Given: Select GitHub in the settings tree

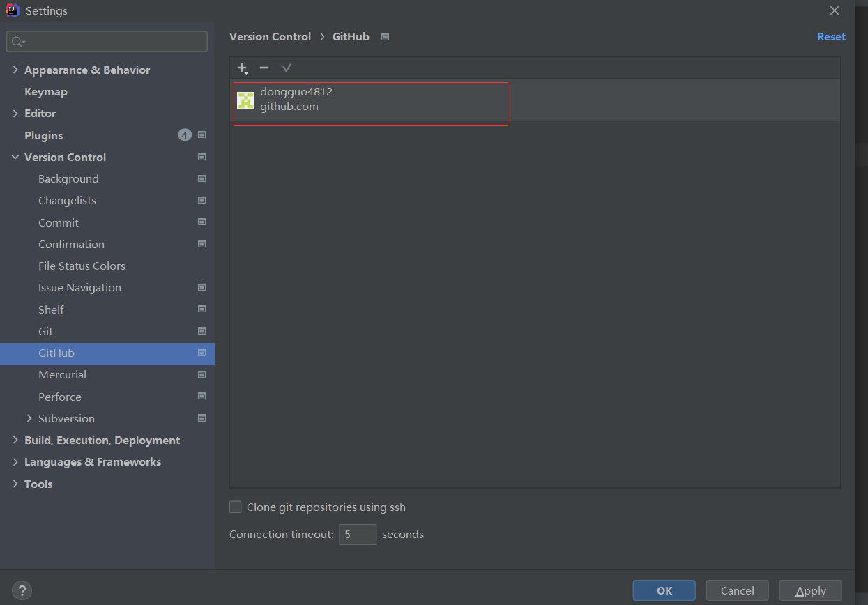Looking at the screenshot, I should click(x=56, y=353).
